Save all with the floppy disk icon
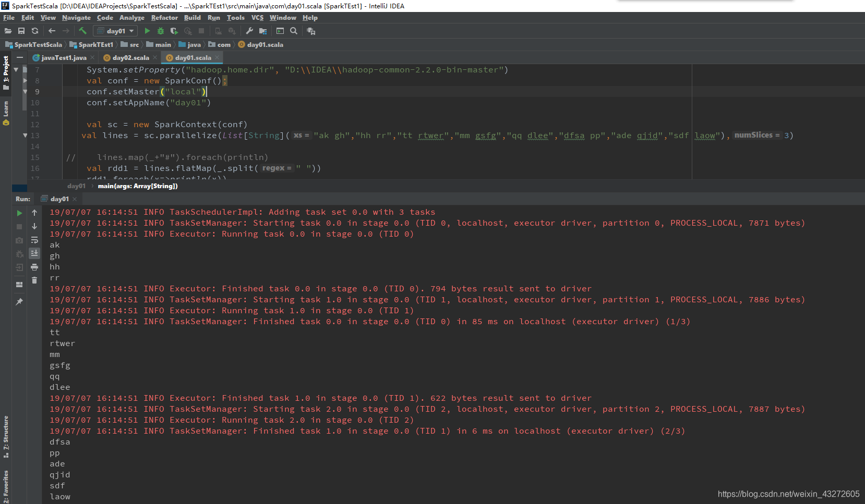The height and width of the screenshot is (504, 865). pos(21,31)
